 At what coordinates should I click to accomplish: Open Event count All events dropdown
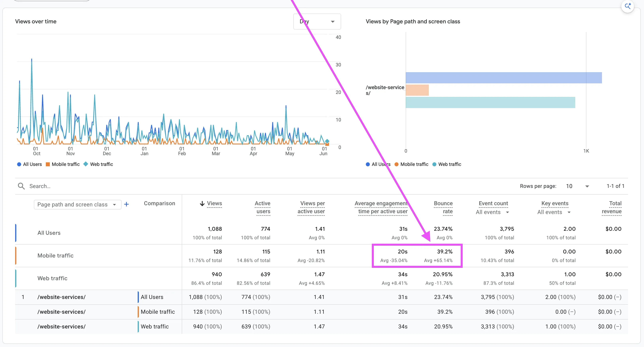(x=492, y=212)
